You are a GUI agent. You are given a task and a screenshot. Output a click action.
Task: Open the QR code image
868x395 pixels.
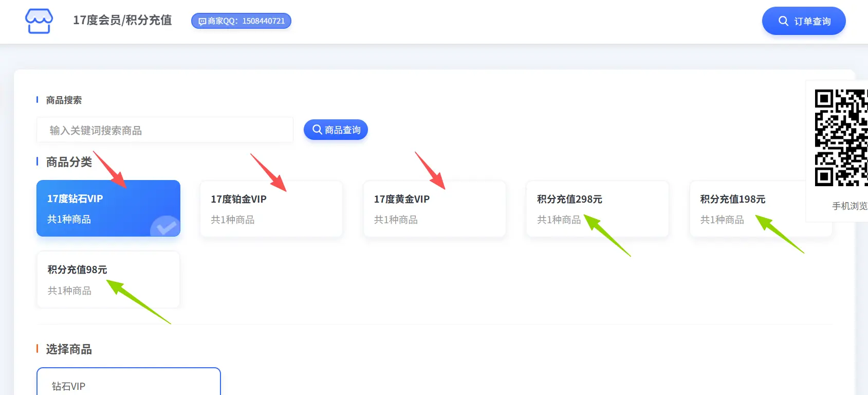coord(841,138)
